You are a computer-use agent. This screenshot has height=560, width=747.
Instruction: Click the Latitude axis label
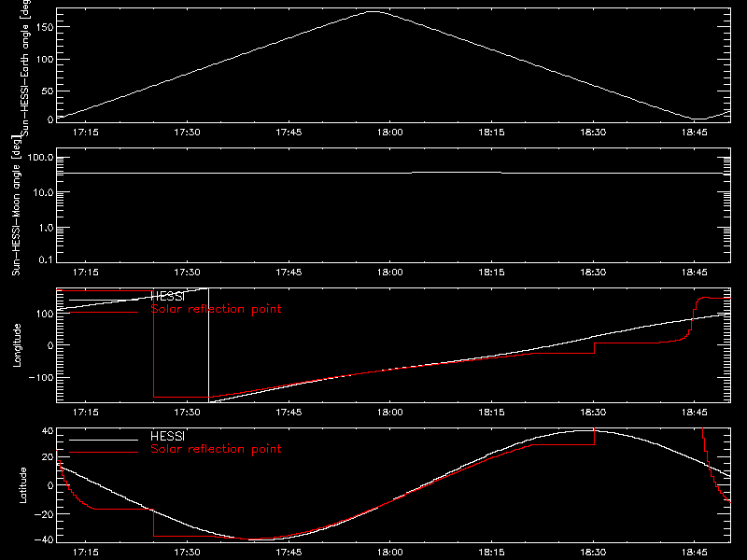[x=22, y=485]
